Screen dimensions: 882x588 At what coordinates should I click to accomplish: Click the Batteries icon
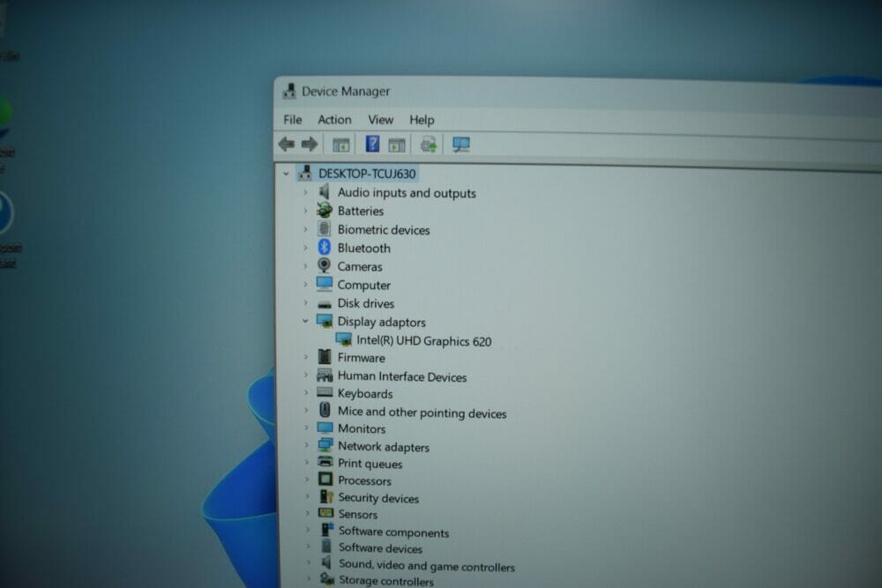coord(324,210)
